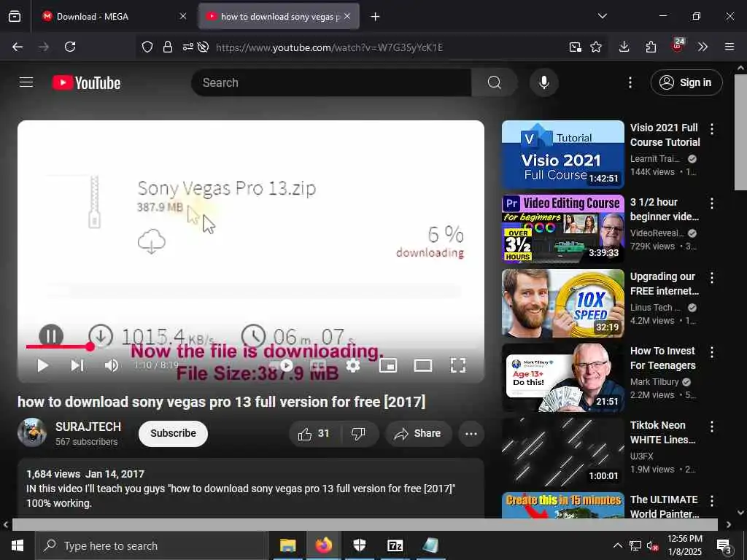
Task: Subscribe to SURAJTECH channel
Action: pos(173,433)
